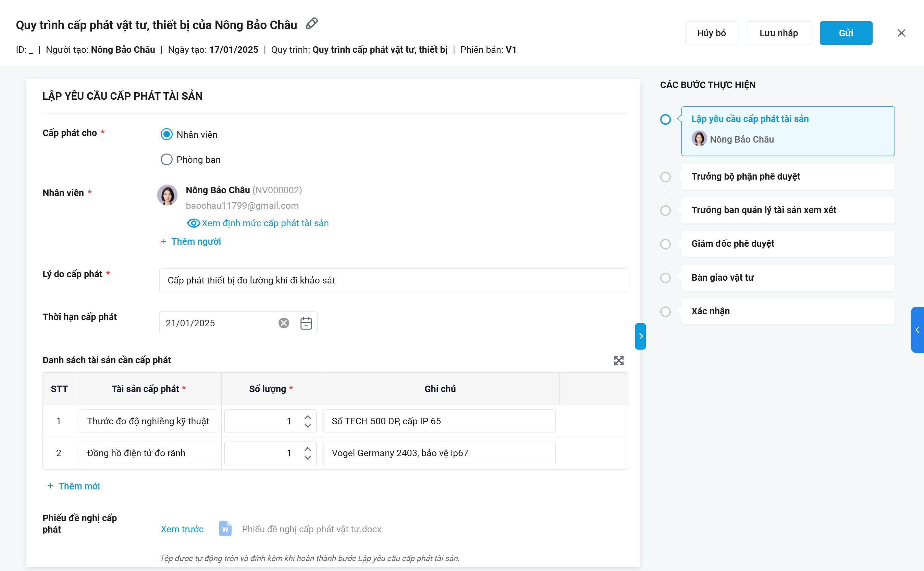Select the Phòng ban radio option
Viewport: 924px width, 571px height.
(x=167, y=159)
